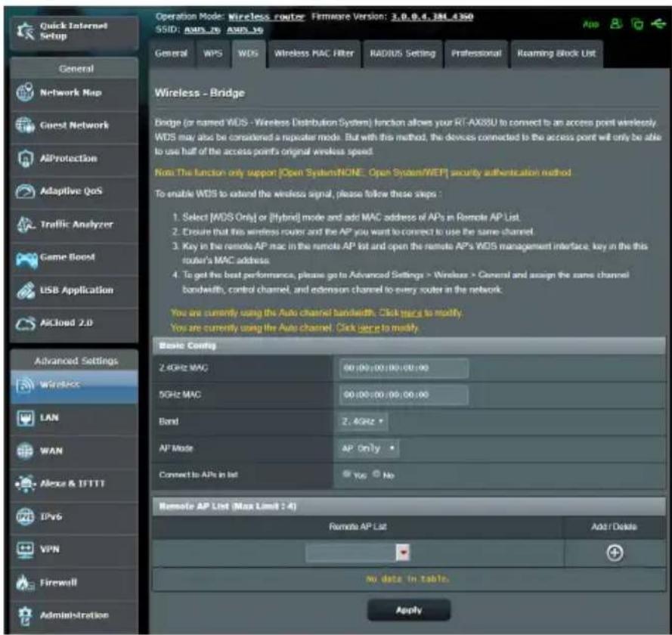This screenshot has height=635, width=672.
Task: Click the Apply button
Action: (409, 610)
